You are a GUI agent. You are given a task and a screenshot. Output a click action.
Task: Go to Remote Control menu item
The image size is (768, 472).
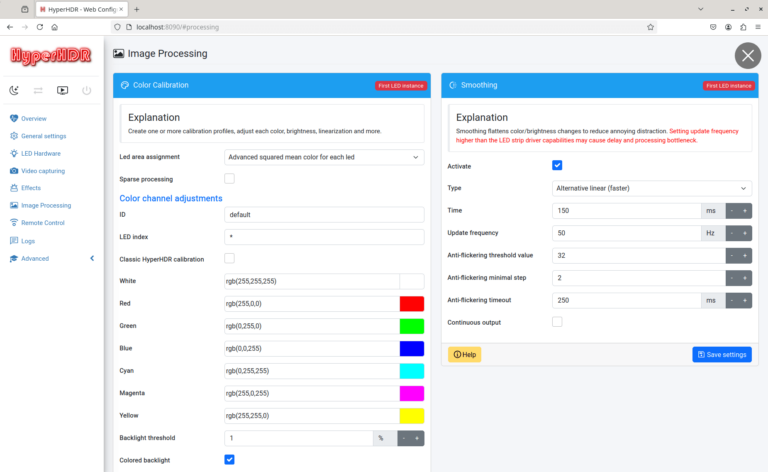click(x=42, y=223)
